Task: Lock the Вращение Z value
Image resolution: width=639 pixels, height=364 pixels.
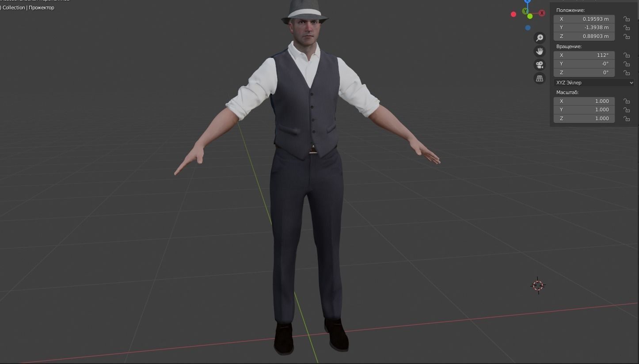Action: pyautogui.click(x=627, y=72)
